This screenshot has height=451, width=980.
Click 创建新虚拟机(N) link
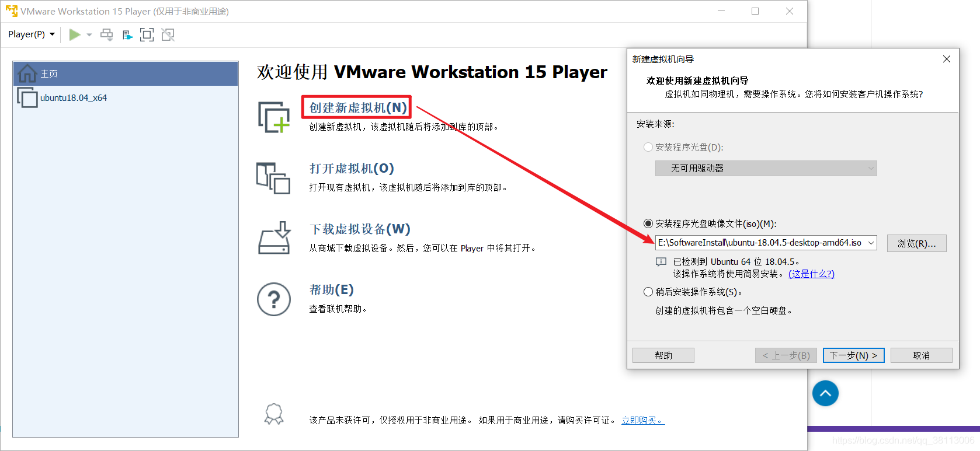357,108
